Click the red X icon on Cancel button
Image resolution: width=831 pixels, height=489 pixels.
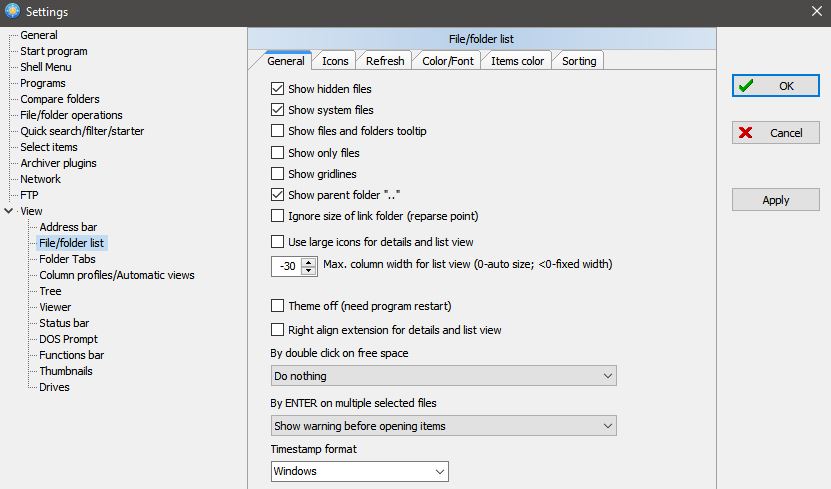tap(745, 132)
